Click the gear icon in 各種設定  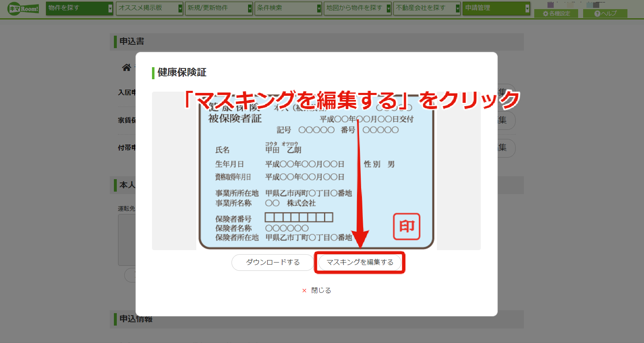(545, 14)
